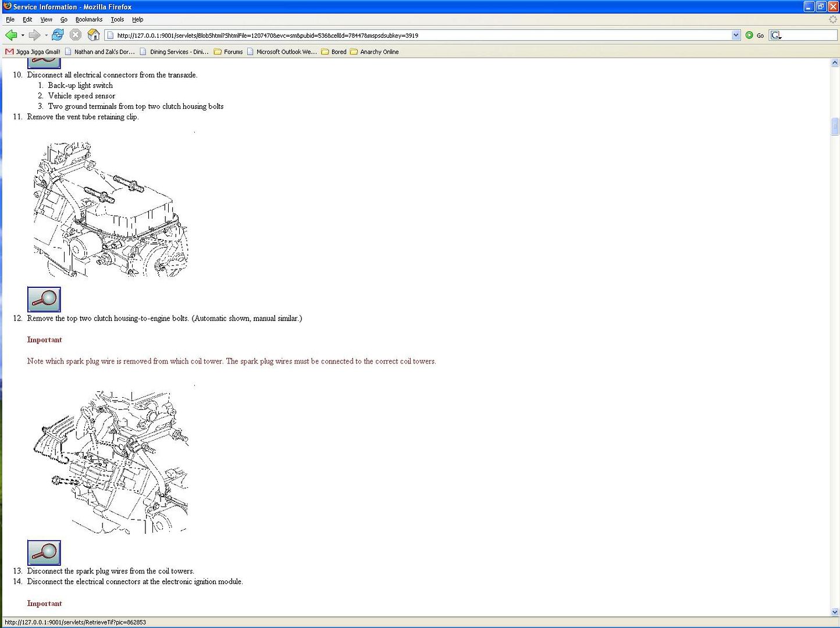The height and width of the screenshot is (628, 840).
Task: Open the Tools menu
Action: click(117, 19)
